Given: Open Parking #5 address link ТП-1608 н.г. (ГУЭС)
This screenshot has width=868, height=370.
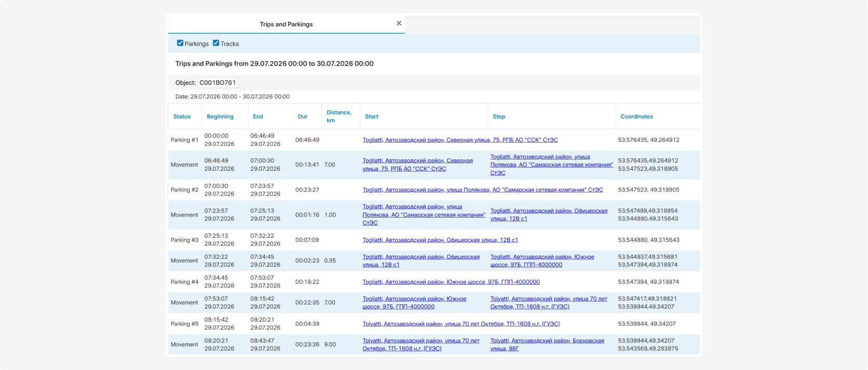Looking at the screenshot, I should point(461,324).
